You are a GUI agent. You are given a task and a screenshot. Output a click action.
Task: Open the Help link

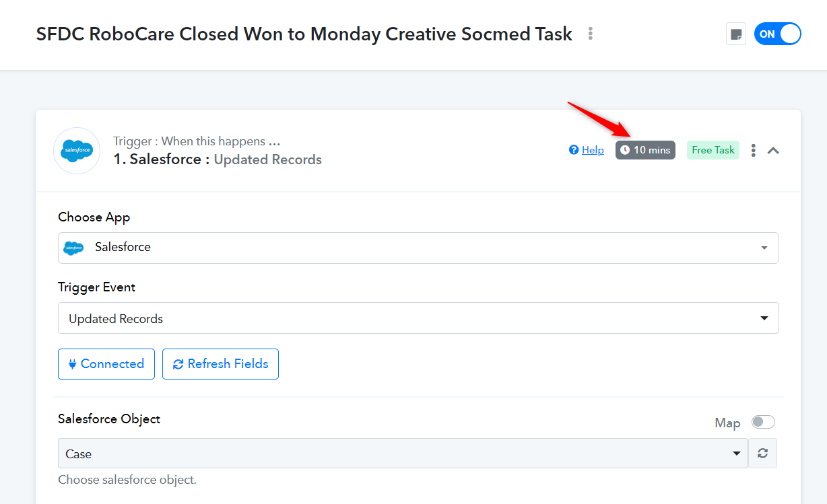pyautogui.click(x=593, y=150)
